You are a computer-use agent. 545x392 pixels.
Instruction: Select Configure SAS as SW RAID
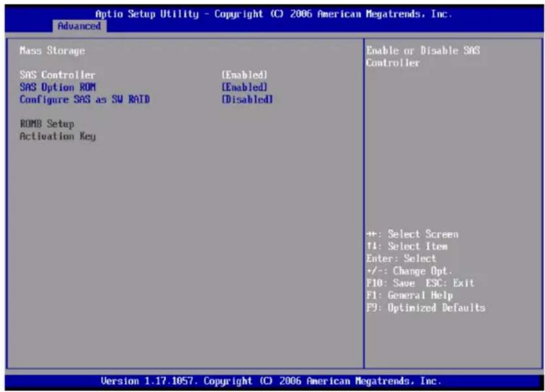click(85, 100)
